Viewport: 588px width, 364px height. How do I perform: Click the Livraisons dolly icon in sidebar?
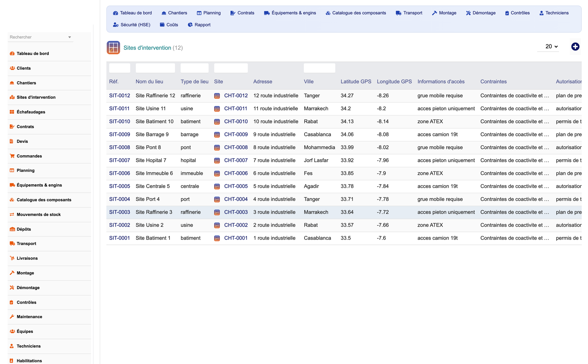point(12,258)
